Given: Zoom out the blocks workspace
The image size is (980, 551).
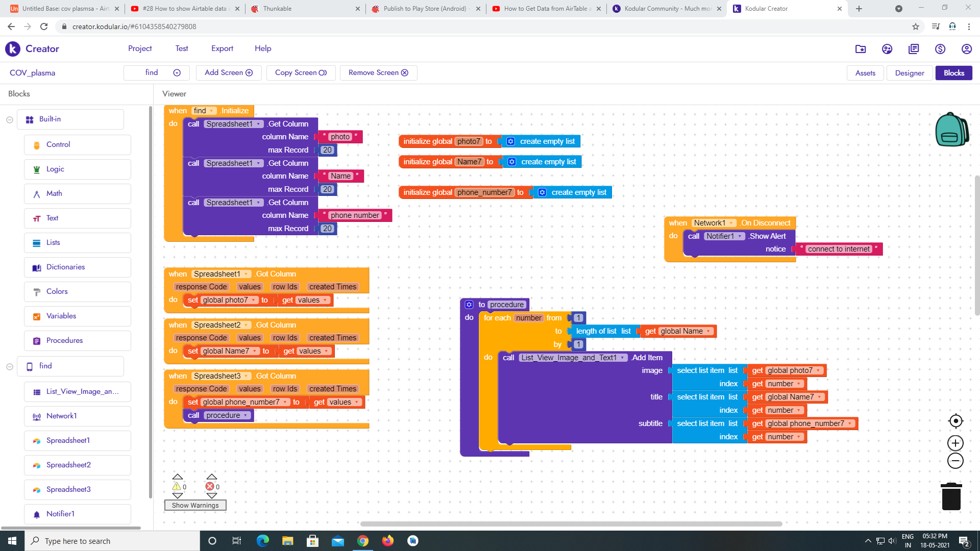Looking at the screenshot, I should pyautogui.click(x=955, y=461).
